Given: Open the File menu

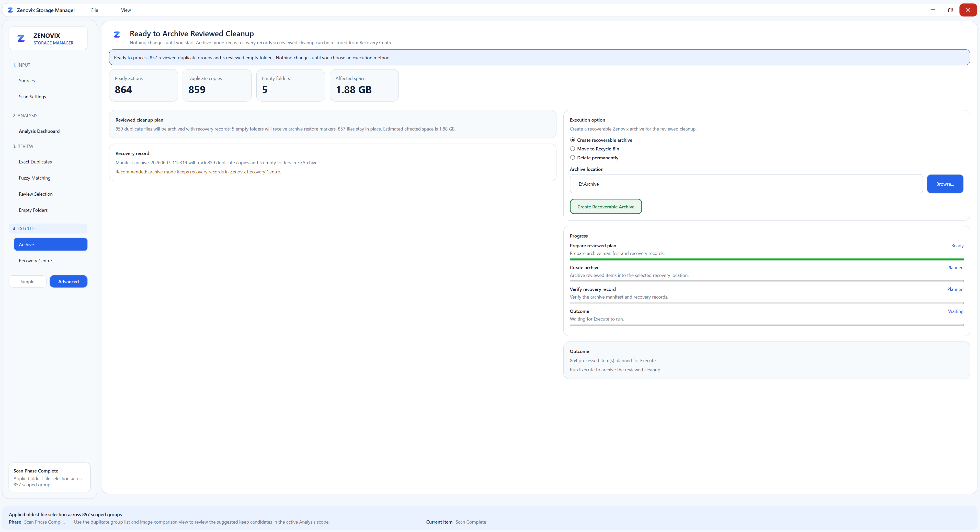Looking at the screenshot, I should 95,10.
